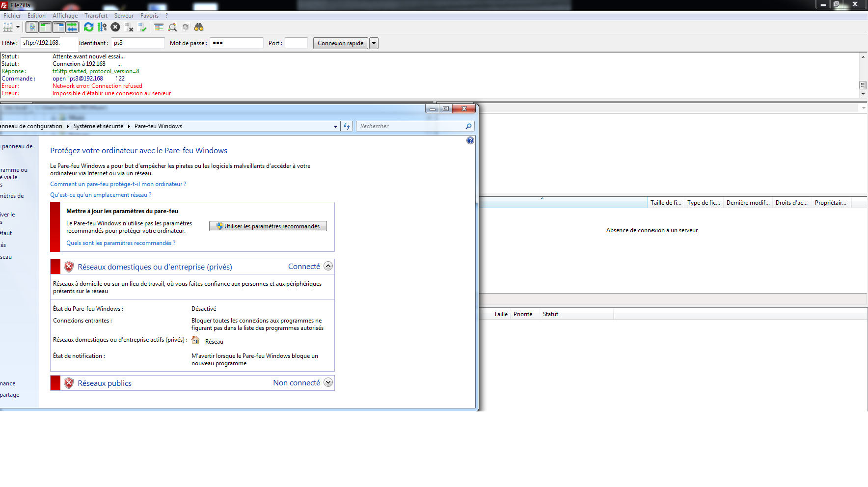
Task: Click the Identifiant input field
Action: 138,43
